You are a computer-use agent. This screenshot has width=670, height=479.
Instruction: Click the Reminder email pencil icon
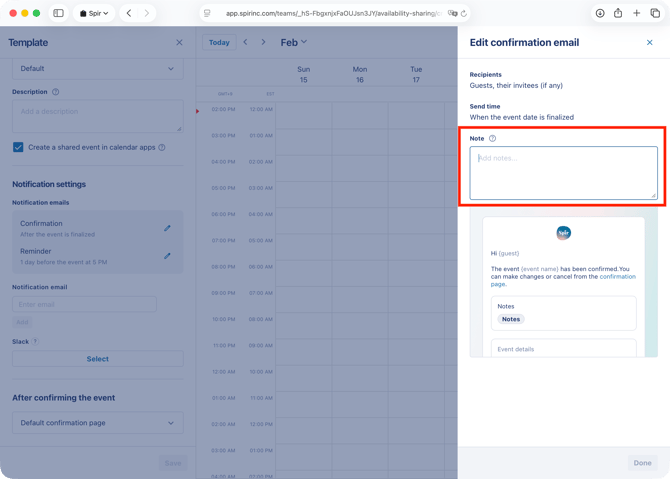point(167,256)
